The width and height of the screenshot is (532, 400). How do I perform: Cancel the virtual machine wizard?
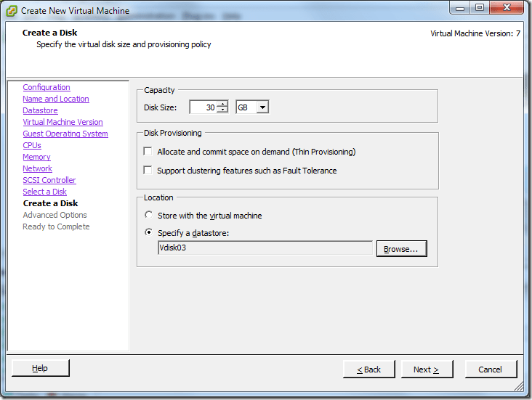491,370
